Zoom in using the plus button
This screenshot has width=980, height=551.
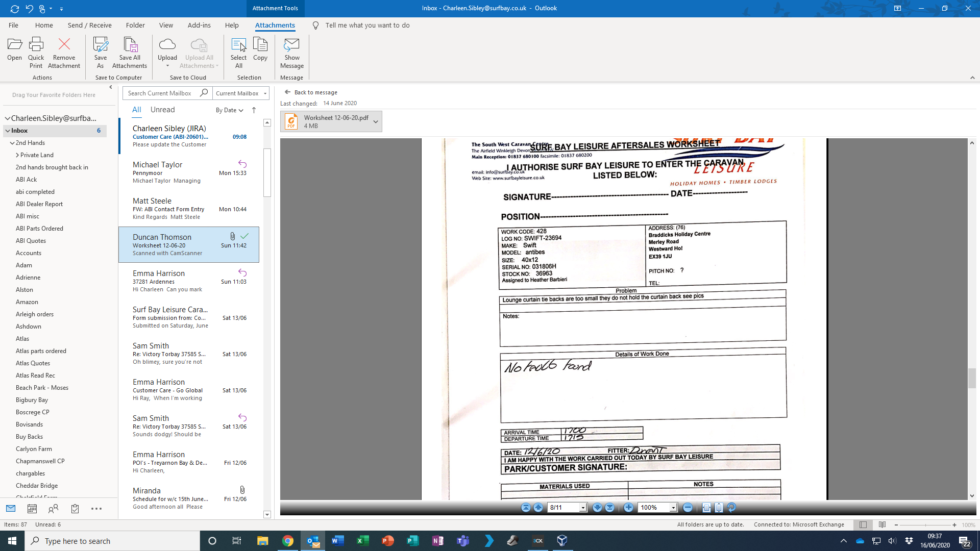(628, 508)
